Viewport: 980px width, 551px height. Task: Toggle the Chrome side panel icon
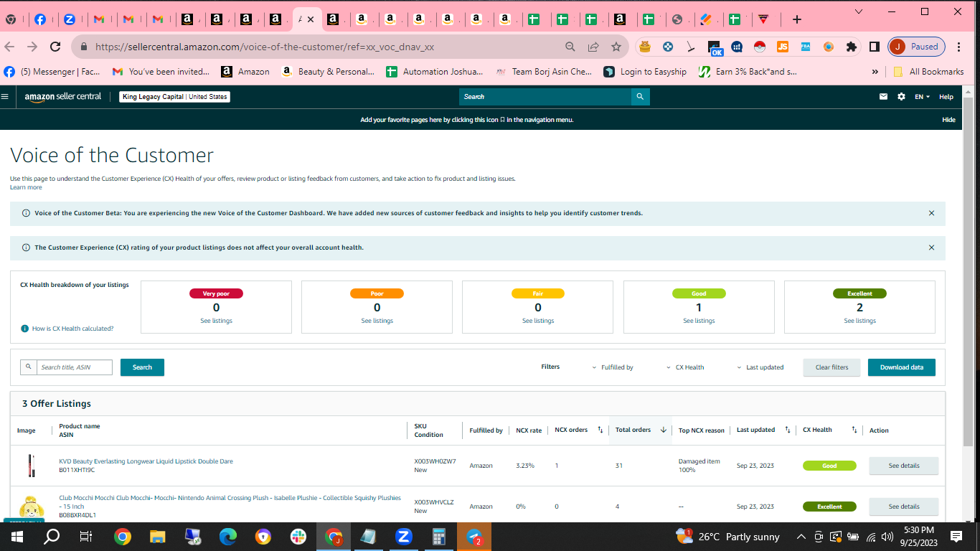[874, 47]
